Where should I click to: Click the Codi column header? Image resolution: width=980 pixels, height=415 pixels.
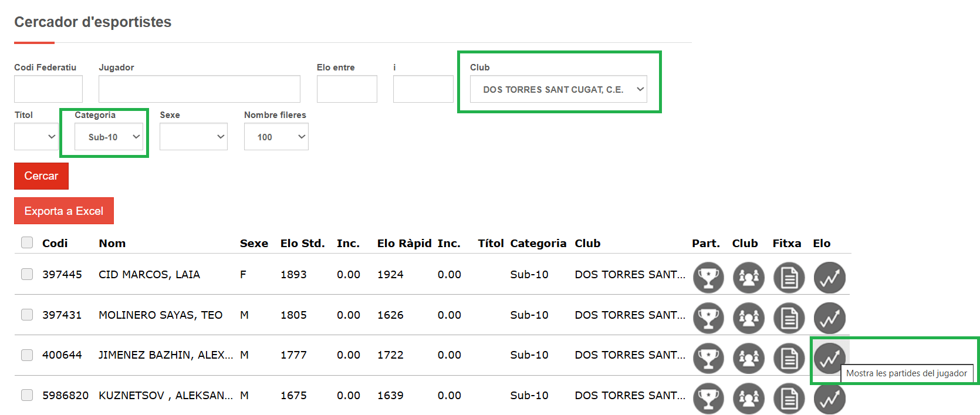coord(55,243)
